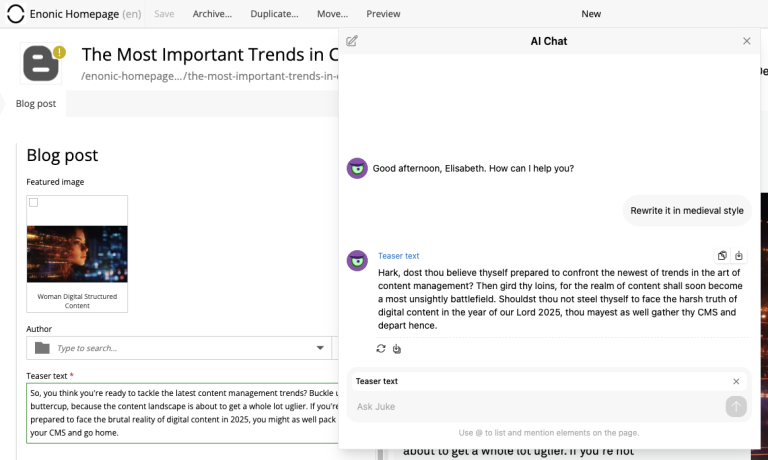Regenerate the AI response
Image resolution: width=768 pixels, height=460 pixels.
381,349
